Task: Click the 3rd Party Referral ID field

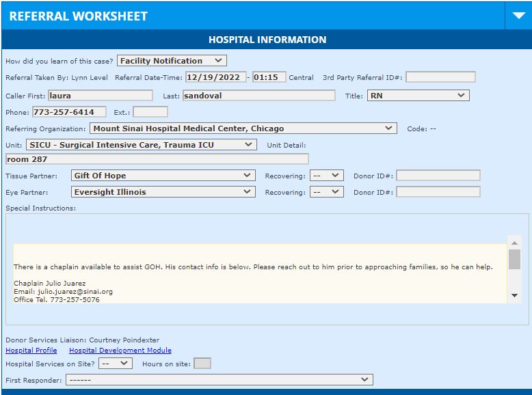Action: 440,77
